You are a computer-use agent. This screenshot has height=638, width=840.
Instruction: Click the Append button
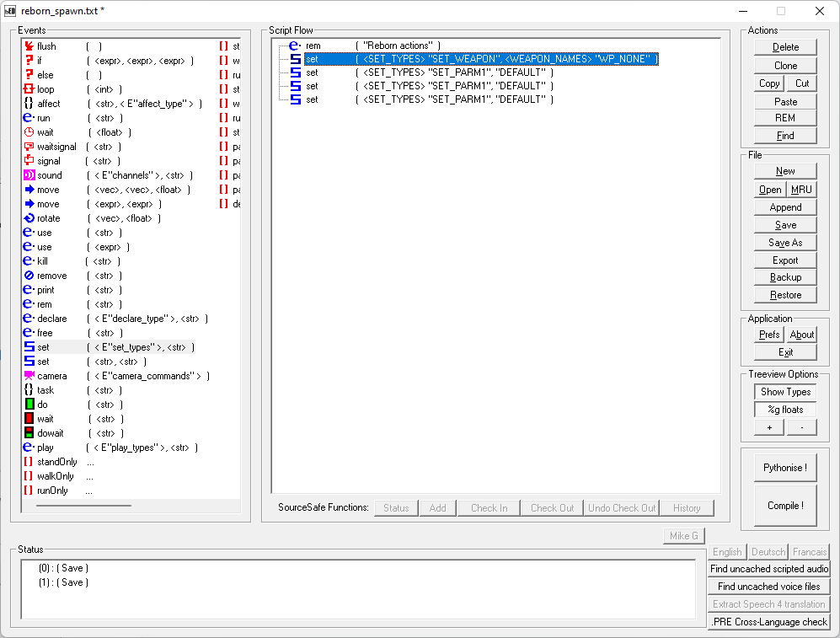[785, 207]
